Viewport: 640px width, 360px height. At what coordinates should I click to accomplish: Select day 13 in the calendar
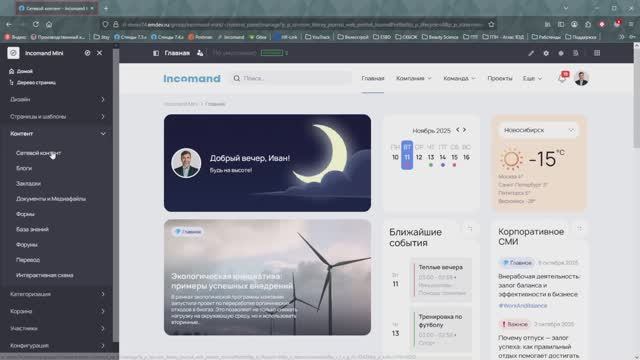point(431,157)
